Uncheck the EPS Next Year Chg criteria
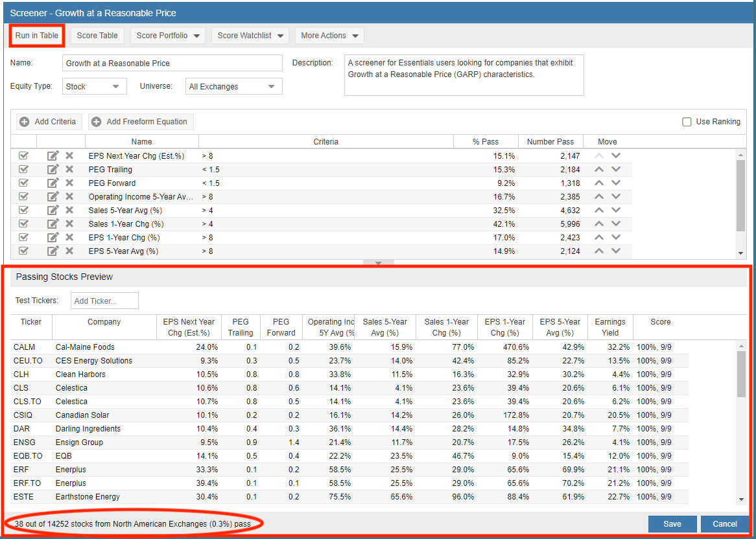Viewport: 756px width, 539px height. (x=23, y=156)
